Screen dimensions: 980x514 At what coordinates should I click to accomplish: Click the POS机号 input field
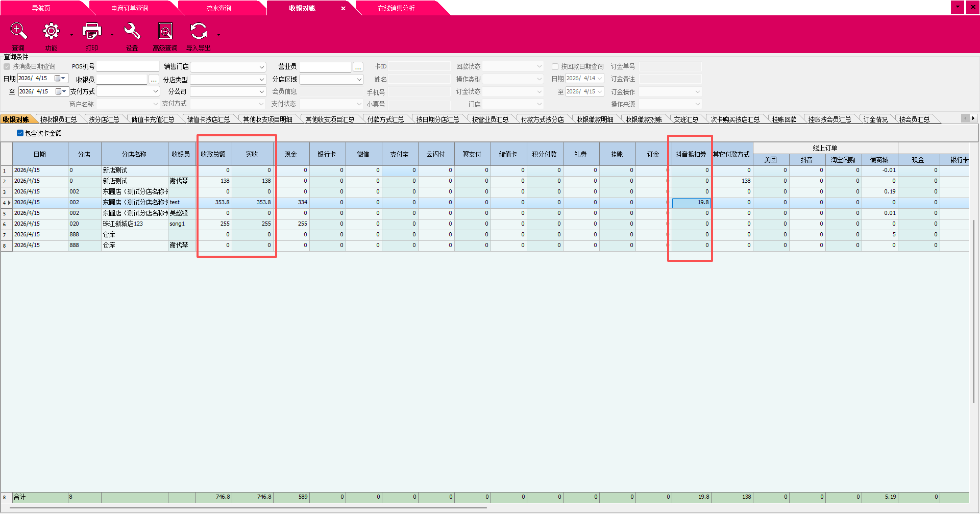(128, 67)
